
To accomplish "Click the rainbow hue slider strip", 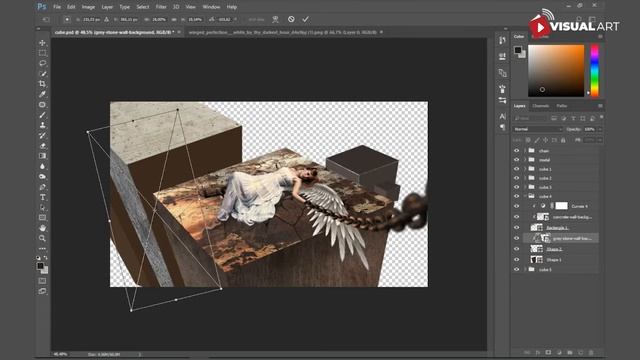I will tap(595, 71).
